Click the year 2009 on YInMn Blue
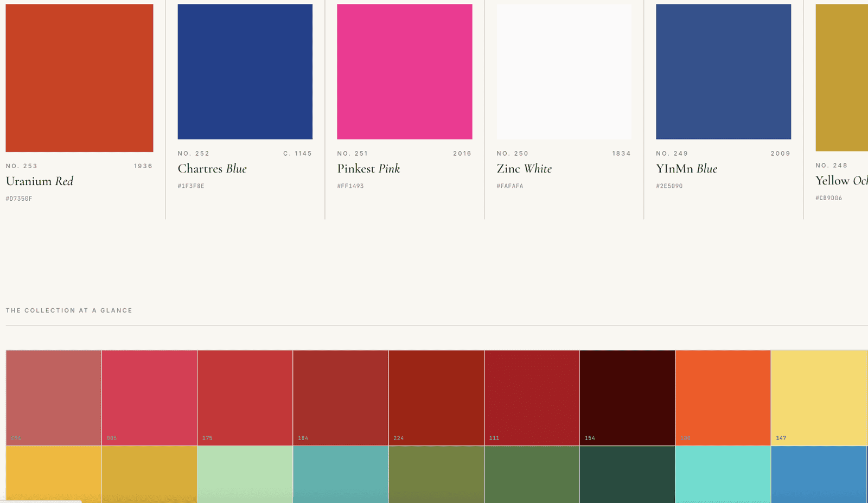Screen dimensions: 868x503 [x=781, y=154]
